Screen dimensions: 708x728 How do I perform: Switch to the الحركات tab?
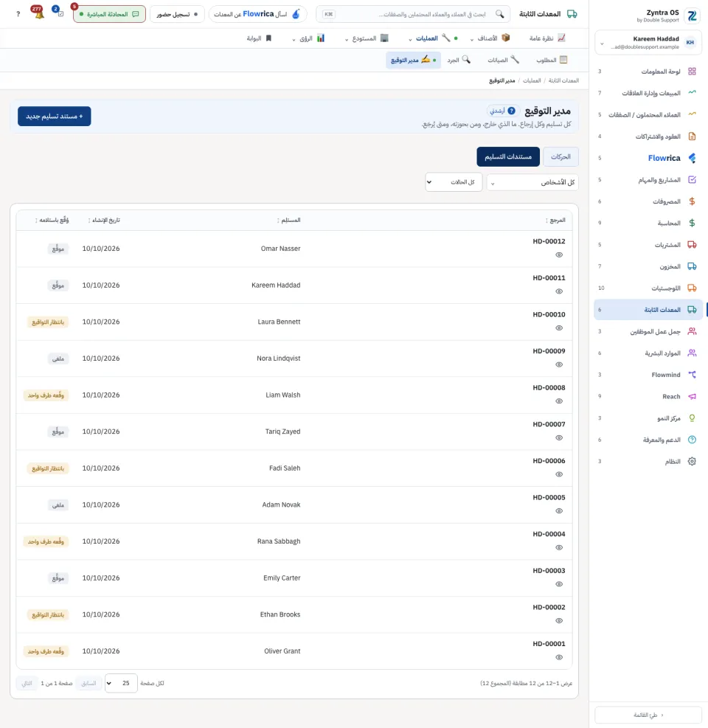pos(560,157)
